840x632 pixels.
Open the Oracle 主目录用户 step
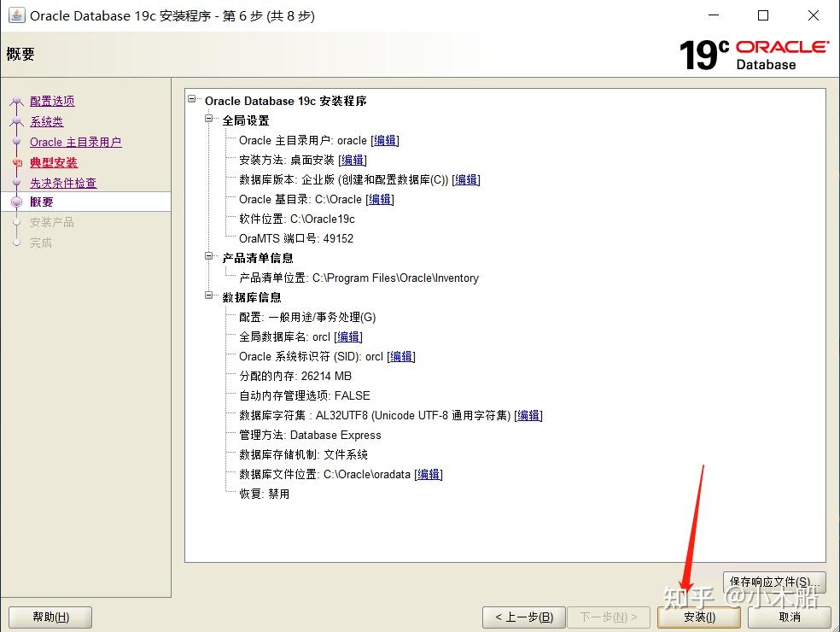pyautogui.click(x=74, y=142)
